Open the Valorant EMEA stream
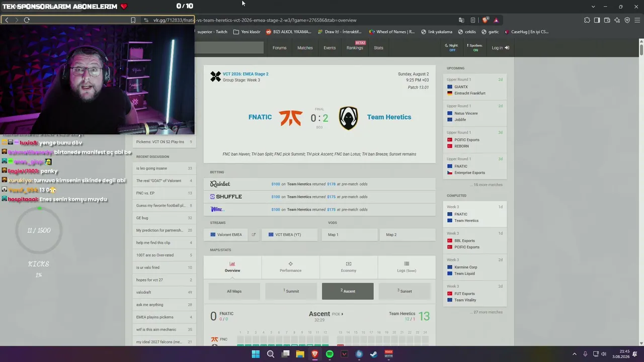Viewport: 644px width, 362px height. [226, 235]
